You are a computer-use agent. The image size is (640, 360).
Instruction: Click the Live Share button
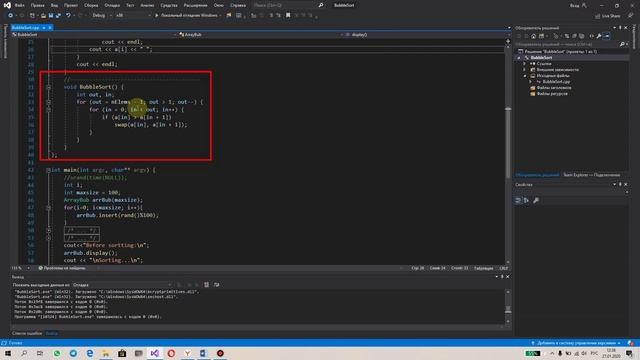[x=607, y=16]
